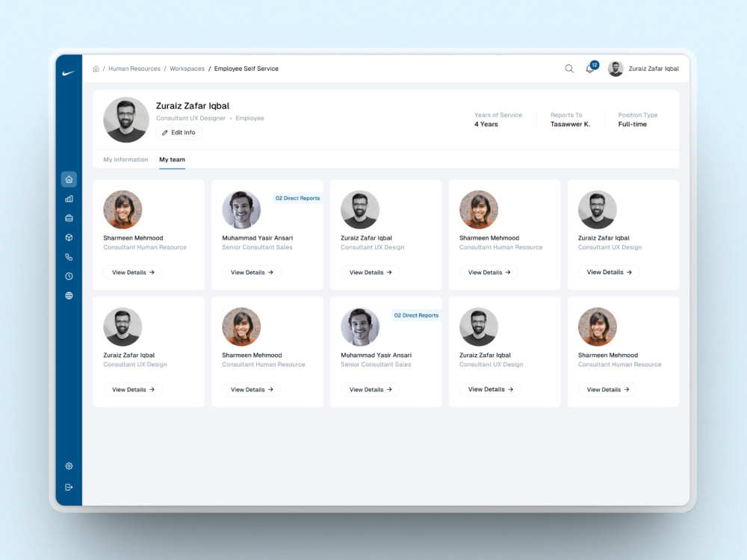Click the '4 Years' service value
This screenshot has width=747, height=560.
point(486,124)
